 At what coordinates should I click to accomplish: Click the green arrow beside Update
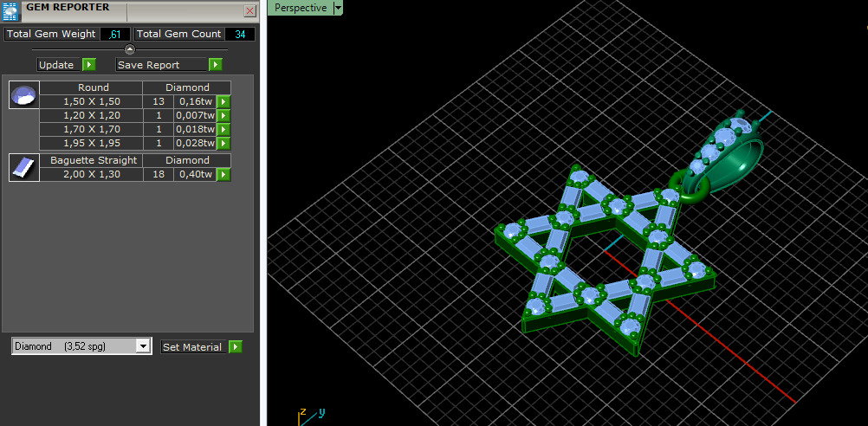coord(89,65)
